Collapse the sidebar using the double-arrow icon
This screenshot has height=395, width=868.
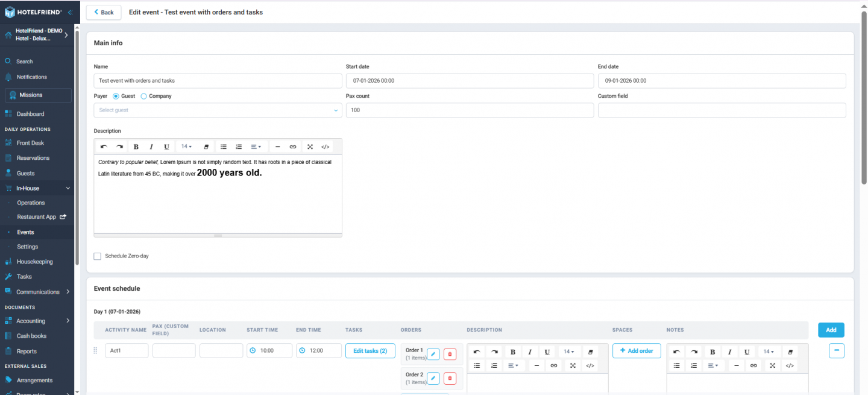pos(70,12)
